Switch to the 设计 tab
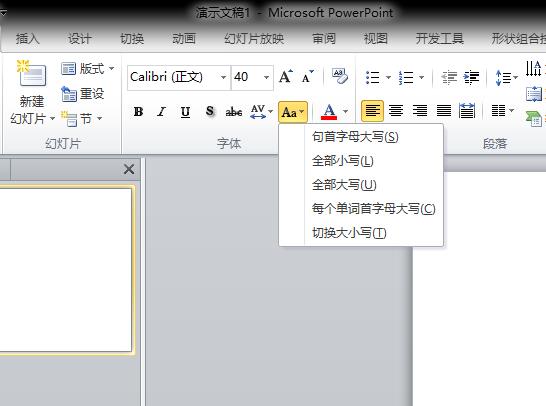Viewport: 546px width, 406px height. pyautogui.click(x=80, y=39)
